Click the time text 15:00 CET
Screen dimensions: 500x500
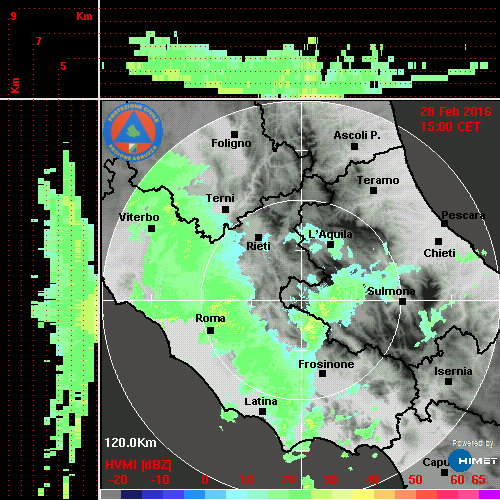[x=450, y=127]
